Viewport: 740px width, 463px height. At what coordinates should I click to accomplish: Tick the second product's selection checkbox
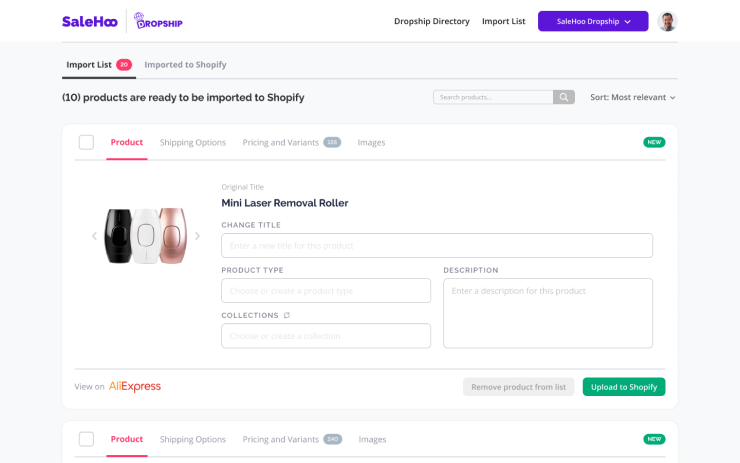[86, 439]
